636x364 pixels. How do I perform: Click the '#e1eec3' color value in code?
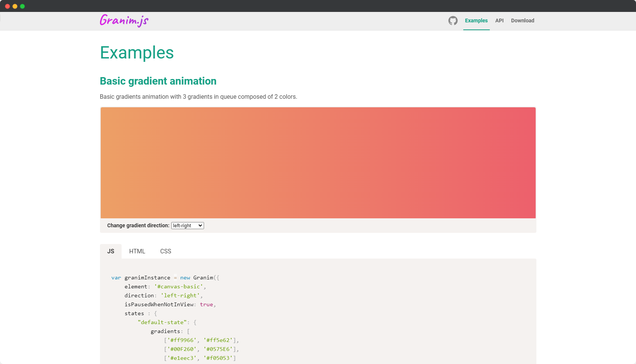[182, 358]
